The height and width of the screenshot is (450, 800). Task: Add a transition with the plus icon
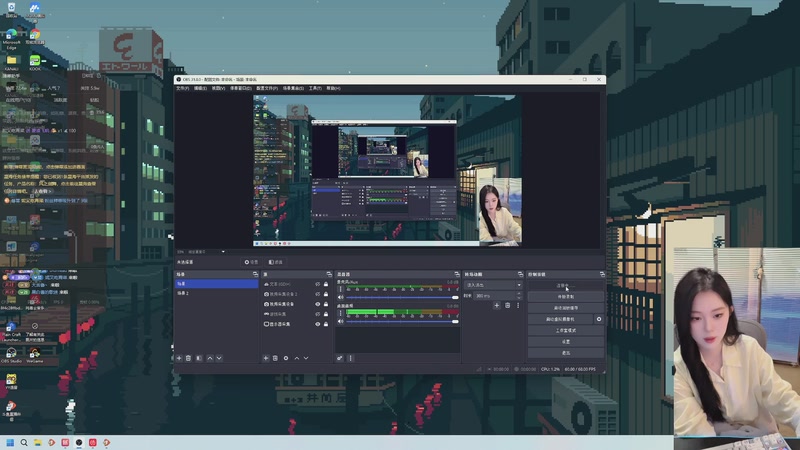496,305
